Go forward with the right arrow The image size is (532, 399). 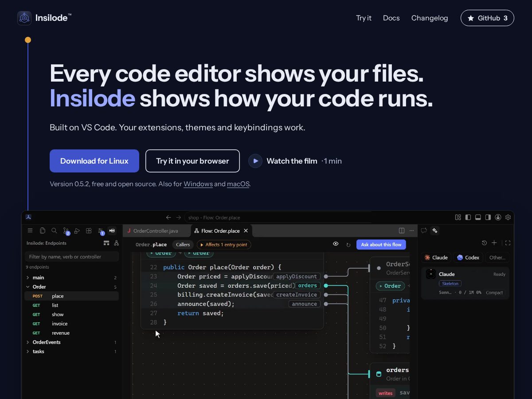tap(179, 217)
